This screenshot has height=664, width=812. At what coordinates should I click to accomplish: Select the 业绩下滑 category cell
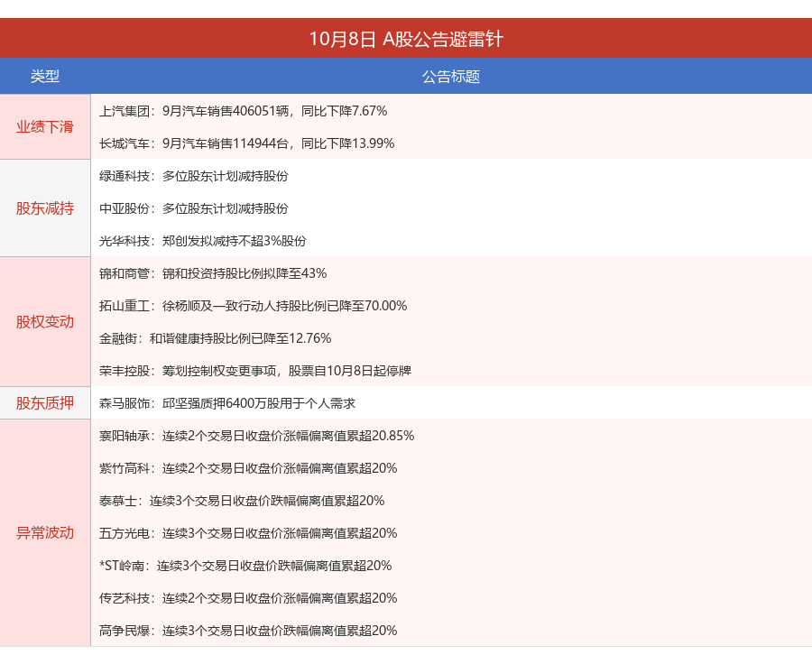pyautogui.click(x=45, y=126)
